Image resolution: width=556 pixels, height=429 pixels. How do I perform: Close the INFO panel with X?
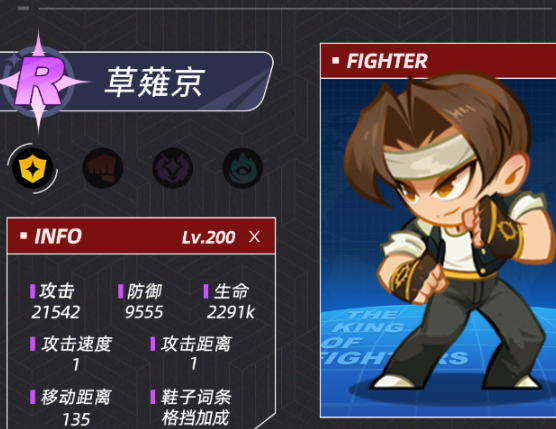[254, 236]
